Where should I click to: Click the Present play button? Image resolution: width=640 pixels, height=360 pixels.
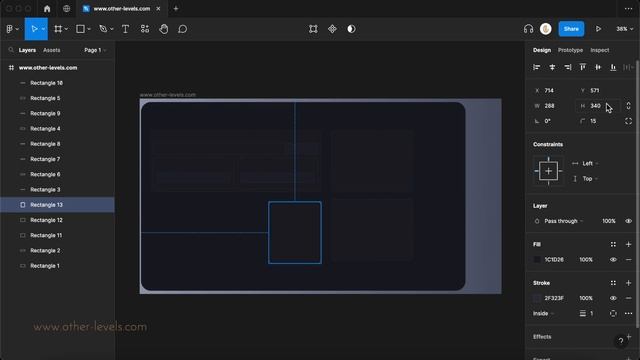(598, 29)
